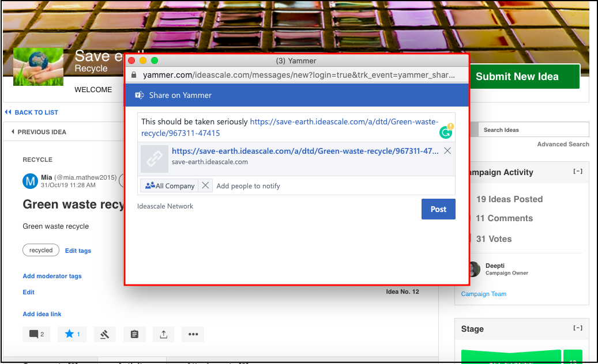Image resolution: width=598 pixels, height=364 pixels.
Task: Click the Deepti campaign owner name
Action: 495,266
